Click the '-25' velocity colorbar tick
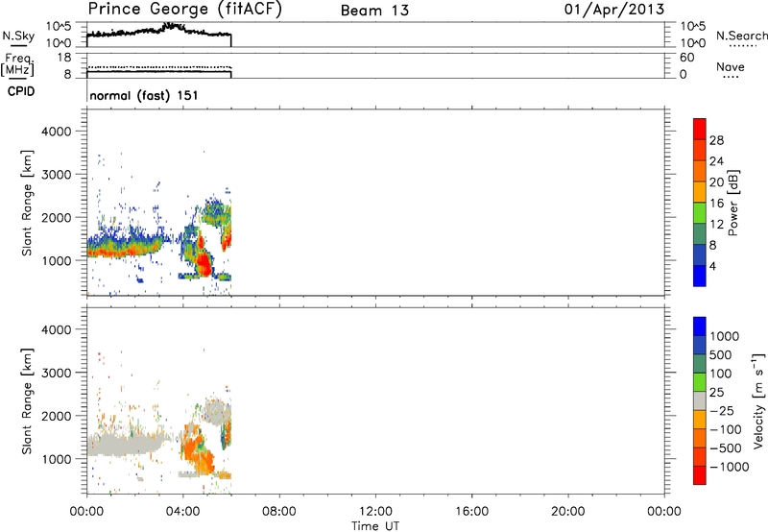The height and width of the screenshot is (532, 768). coord(722,410)
